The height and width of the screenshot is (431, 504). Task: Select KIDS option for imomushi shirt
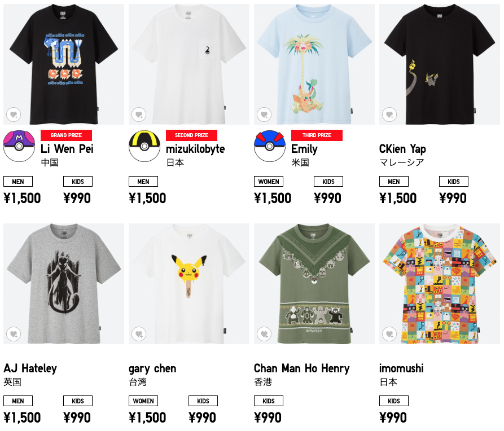click(394, 401)
